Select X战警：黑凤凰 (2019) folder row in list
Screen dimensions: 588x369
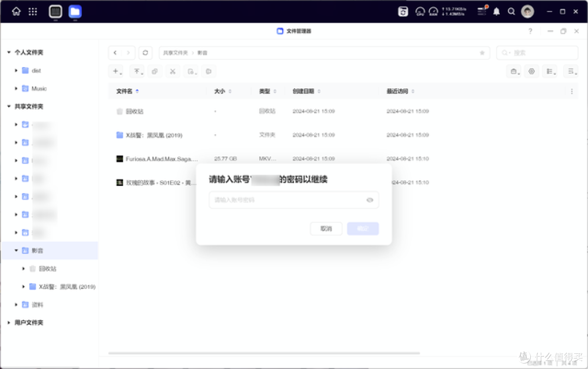(343, 135)
